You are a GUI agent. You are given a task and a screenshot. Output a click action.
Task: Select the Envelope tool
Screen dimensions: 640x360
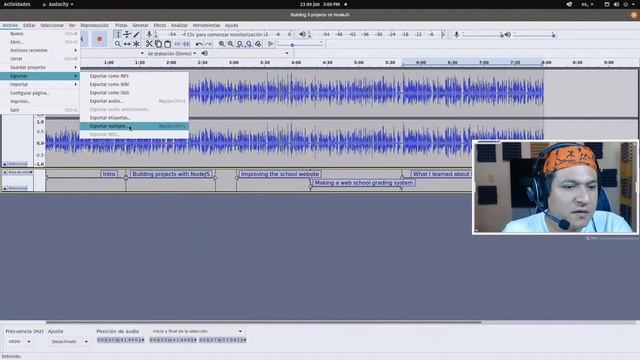(x=127, y=34)
